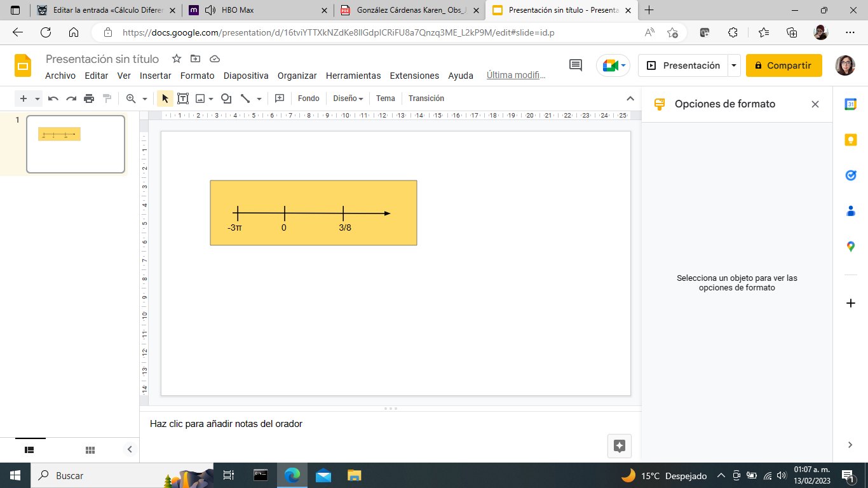Open the Insertar menu
This screenshot has height=488, width=868.
point(155,76)
